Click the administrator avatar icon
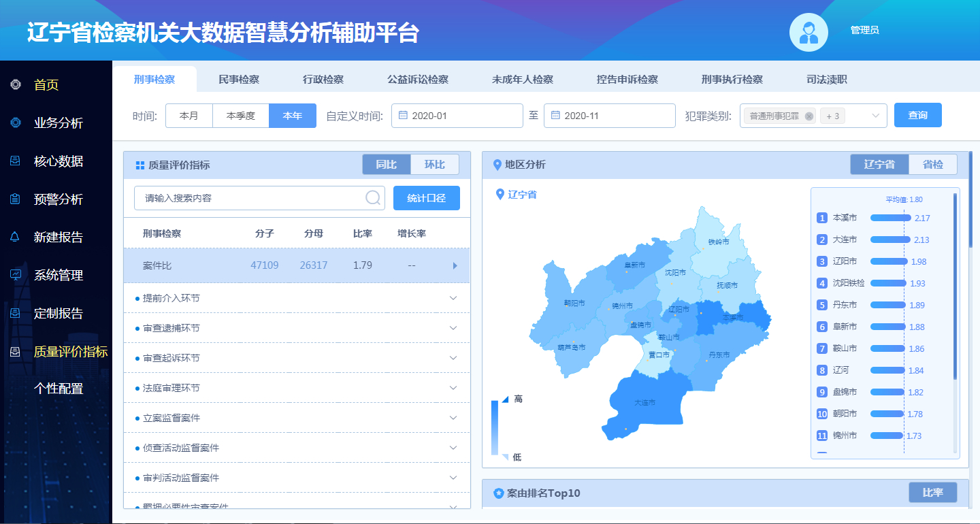This screenshot has width=980, height=524. [808, 32]
